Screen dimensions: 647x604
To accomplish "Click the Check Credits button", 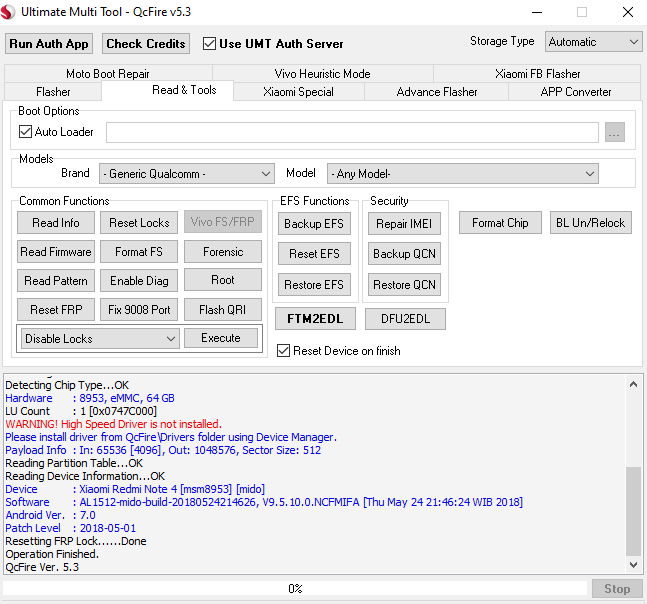I will point(146,44).
